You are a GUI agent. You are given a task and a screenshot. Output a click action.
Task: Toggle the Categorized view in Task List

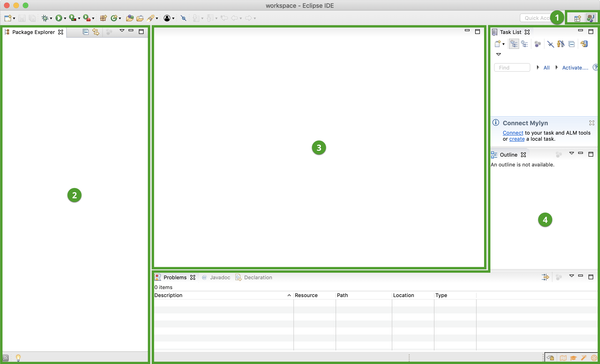(514, 44)
